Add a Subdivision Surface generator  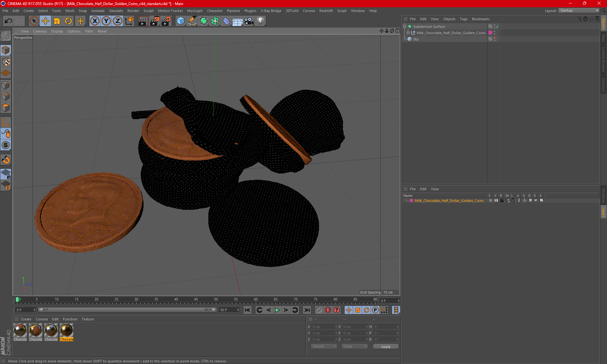coord(204,21)
